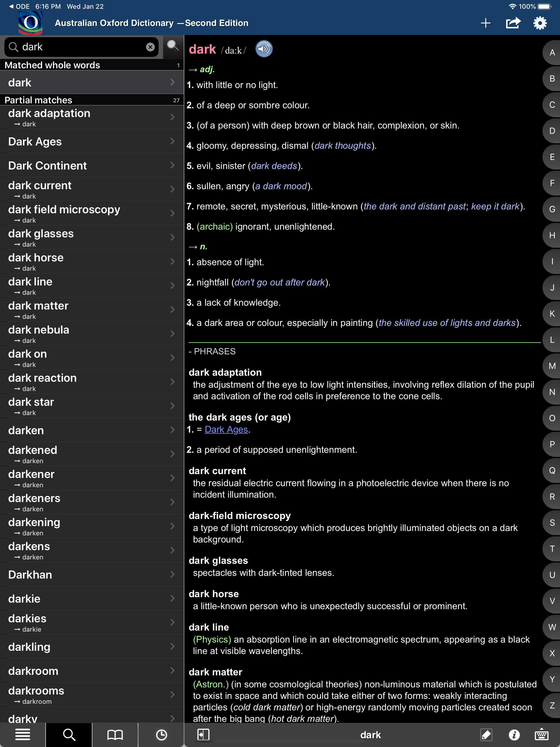Expand the darkened row chevron
The width and height of the screenshot is (560, 747).
point(173,454)
